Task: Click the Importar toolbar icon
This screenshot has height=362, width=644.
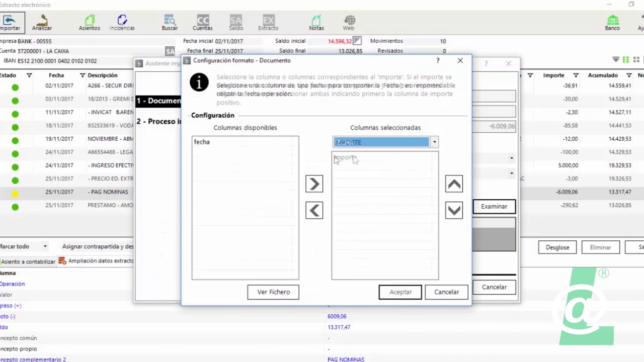Action: 10,23
